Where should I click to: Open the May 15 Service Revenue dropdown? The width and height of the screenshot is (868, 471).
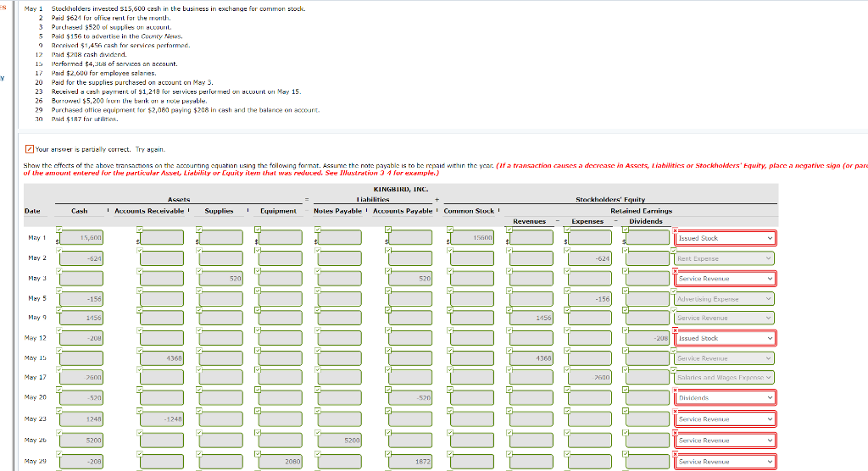click(x=725, y=358)
